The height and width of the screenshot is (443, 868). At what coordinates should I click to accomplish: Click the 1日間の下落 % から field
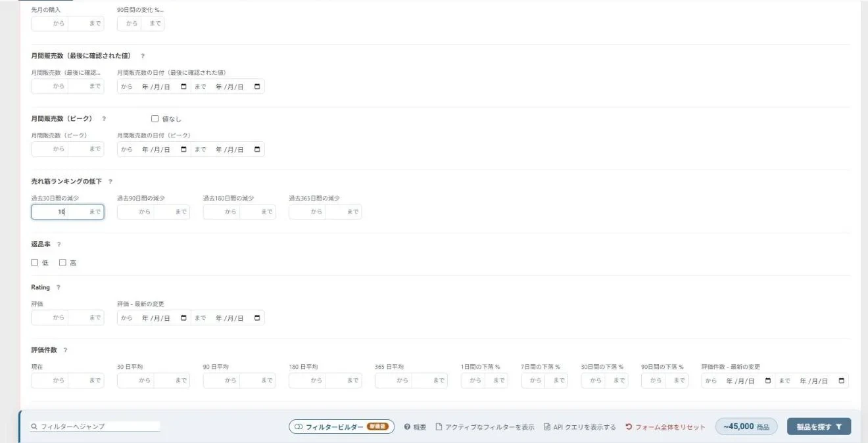point(473,381)
